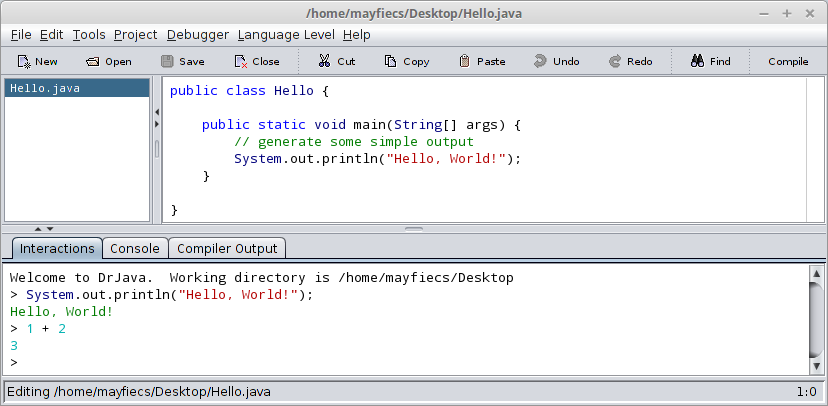Open a file using the Open toolbar button

(x=108, y=62)
